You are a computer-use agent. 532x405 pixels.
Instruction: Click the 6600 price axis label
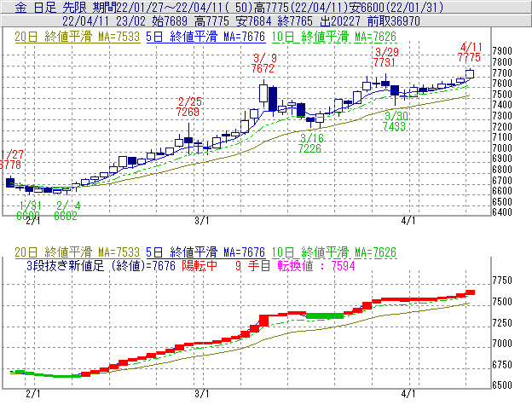click(x=502, y=191)
